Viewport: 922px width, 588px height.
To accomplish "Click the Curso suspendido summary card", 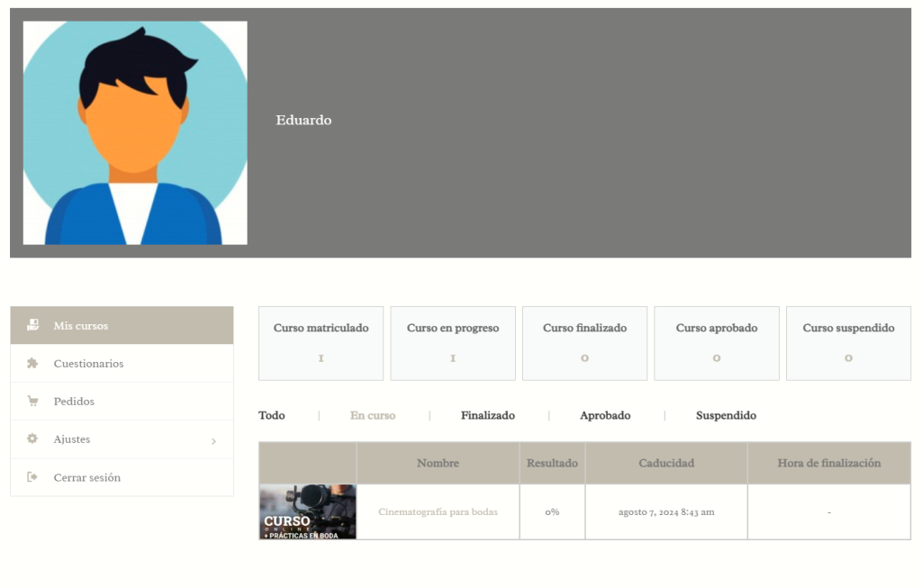I will coord(848,343).
